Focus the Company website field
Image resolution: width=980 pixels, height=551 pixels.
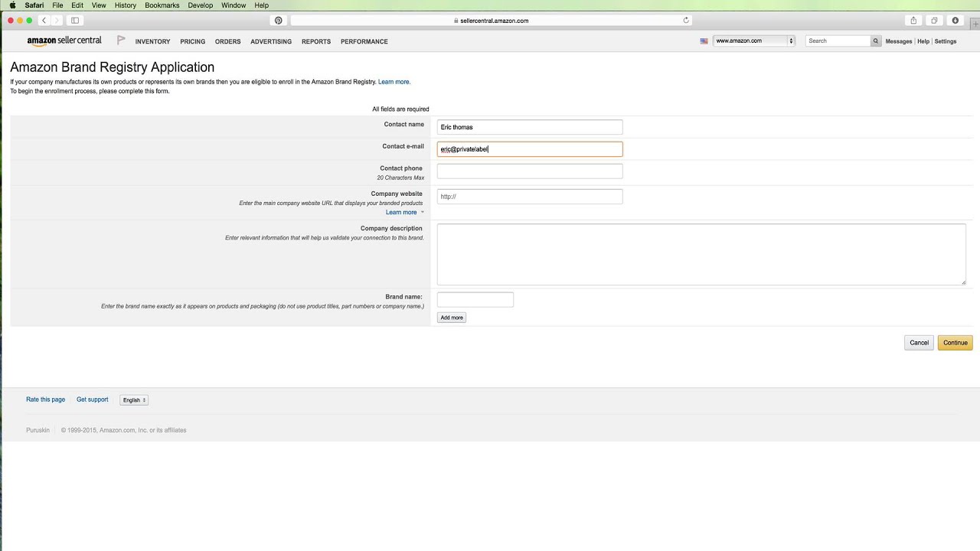click(x=530, y=197)
